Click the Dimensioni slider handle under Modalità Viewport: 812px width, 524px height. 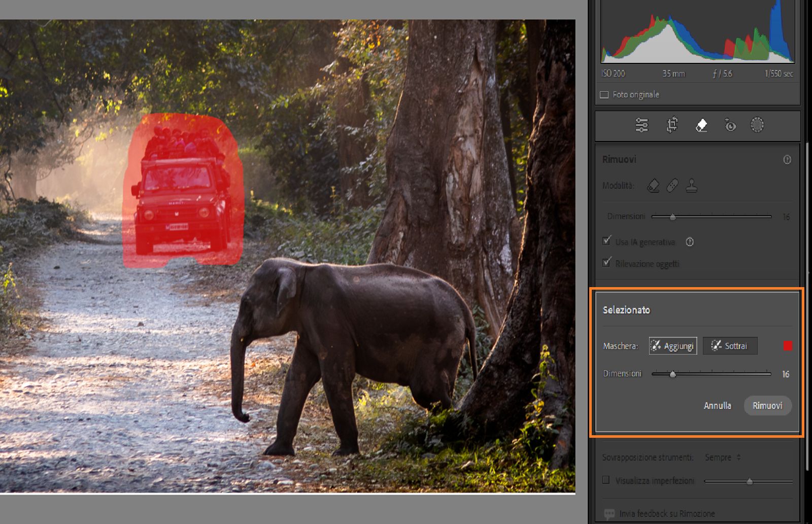672,217
